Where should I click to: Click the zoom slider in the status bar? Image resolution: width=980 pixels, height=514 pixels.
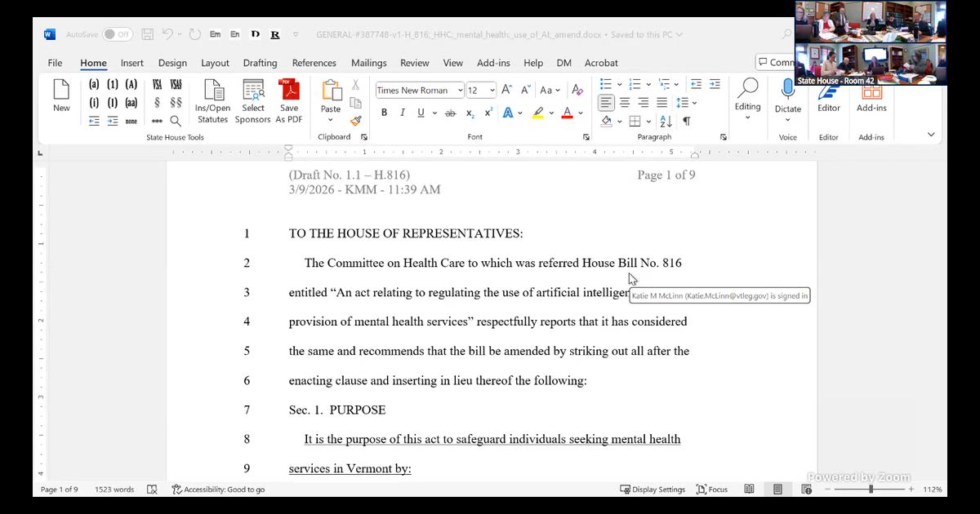871,490
